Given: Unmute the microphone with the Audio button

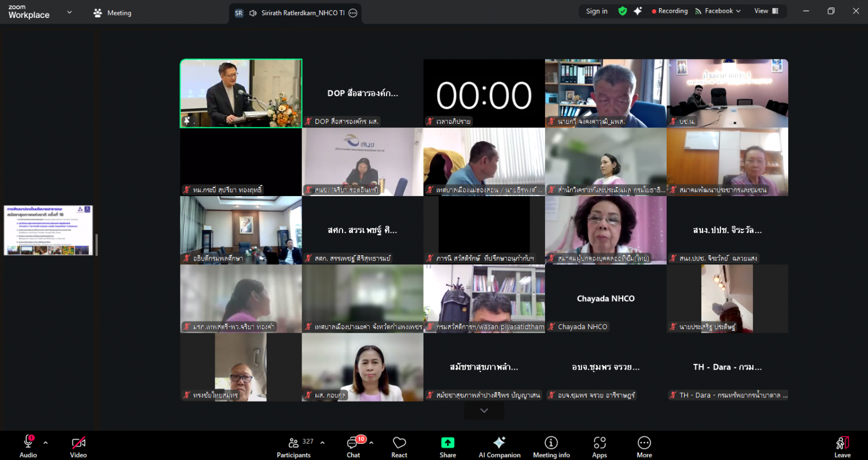Looking at the screenshot, I should 28,446.
